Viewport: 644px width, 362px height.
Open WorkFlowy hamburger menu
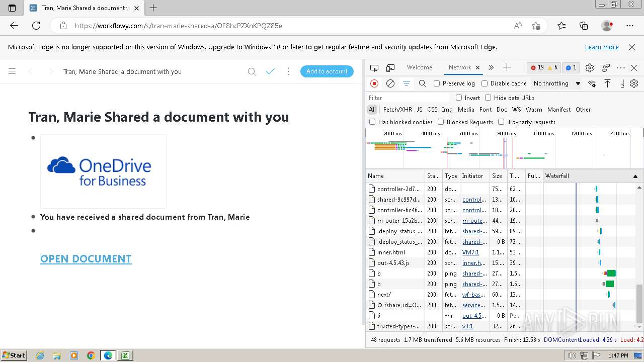12,71
